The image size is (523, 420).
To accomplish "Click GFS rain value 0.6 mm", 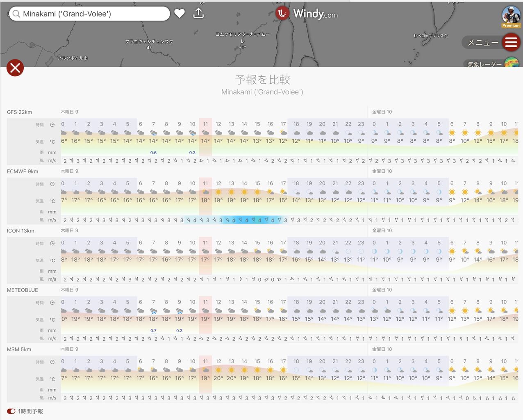I will (x=153, y=153).
